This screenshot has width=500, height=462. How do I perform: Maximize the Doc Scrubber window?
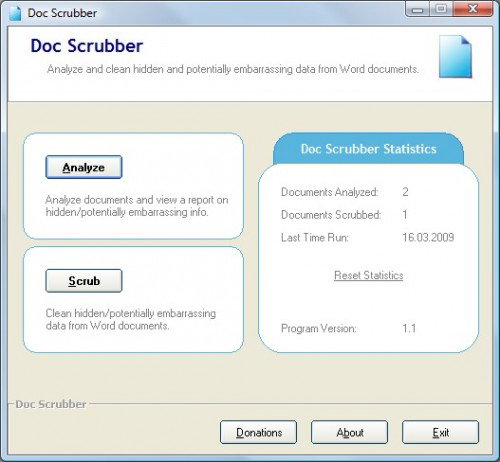(x=441, y=9)
